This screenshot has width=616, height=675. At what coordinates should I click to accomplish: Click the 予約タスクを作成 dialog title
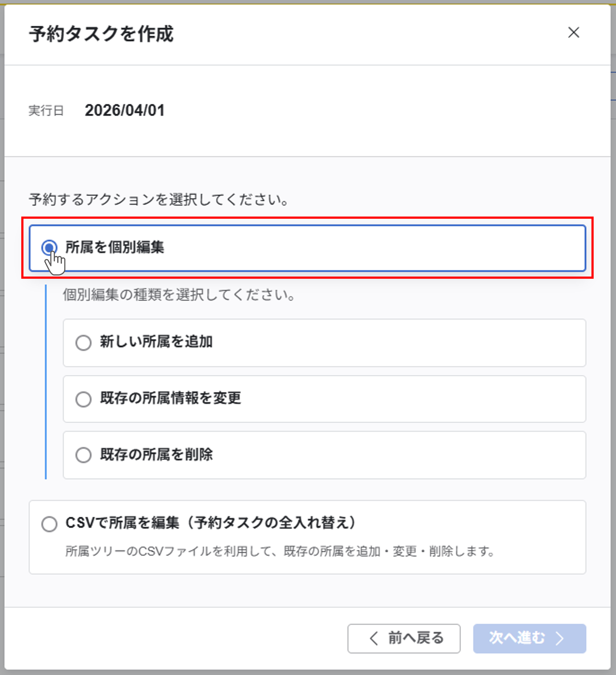101,34
